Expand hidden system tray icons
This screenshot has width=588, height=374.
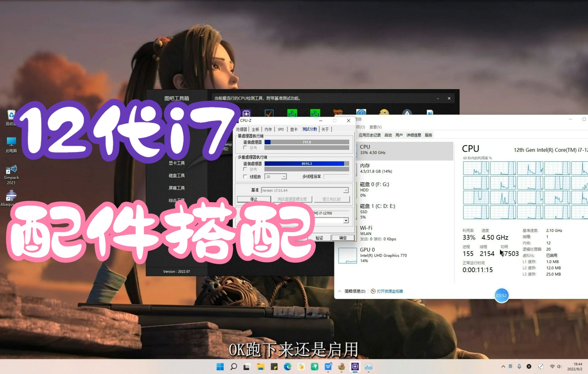pos(503,366)
